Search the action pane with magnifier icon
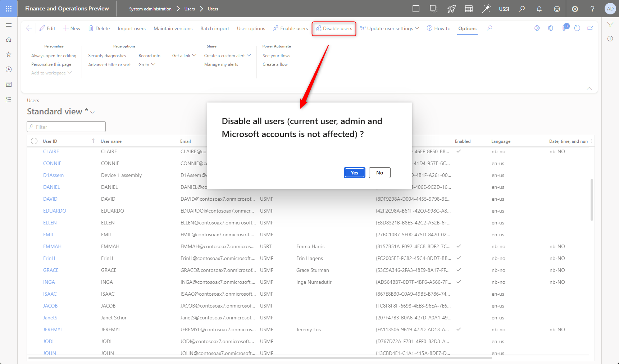This screenshot has width=619, height=364. pyautogui.click(x=490, y=28)
